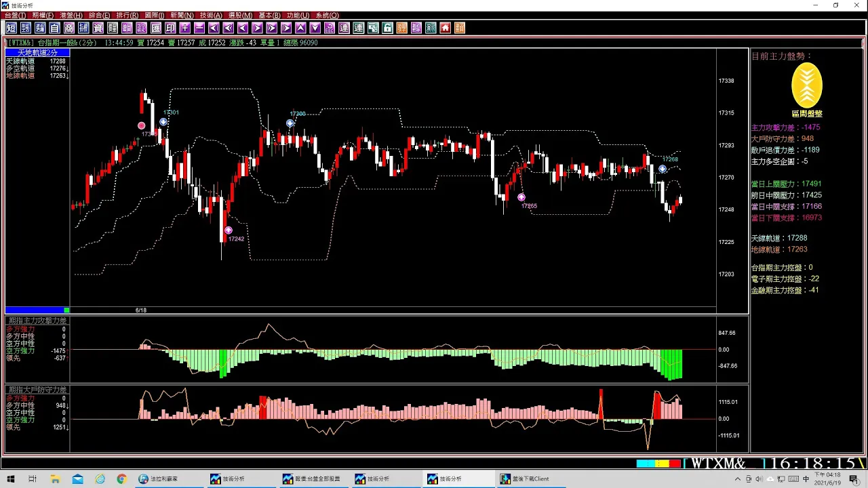The image size is (868, 488).
Task: Open the 期權(F) menu
Action: point(43,15)
